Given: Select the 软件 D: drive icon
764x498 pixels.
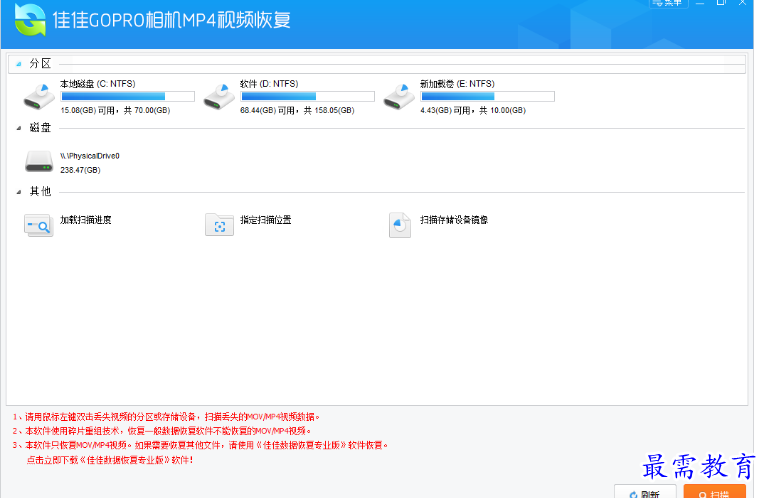Looking at the screenshot, I should point(219,97).
